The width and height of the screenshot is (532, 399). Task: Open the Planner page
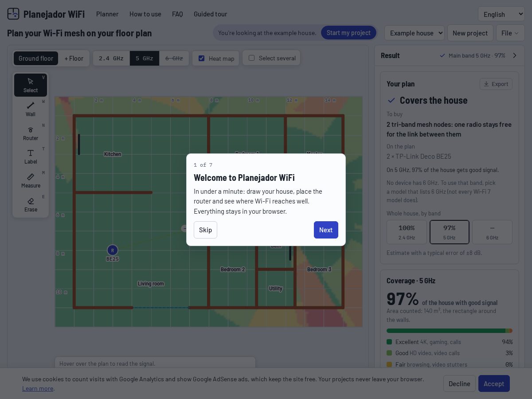click(x=107, y=14)
